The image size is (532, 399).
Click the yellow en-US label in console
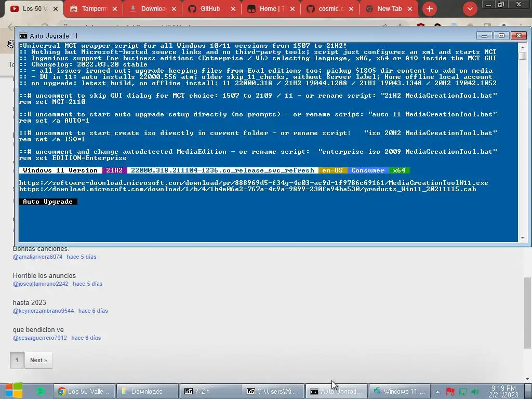pos(332,170)
